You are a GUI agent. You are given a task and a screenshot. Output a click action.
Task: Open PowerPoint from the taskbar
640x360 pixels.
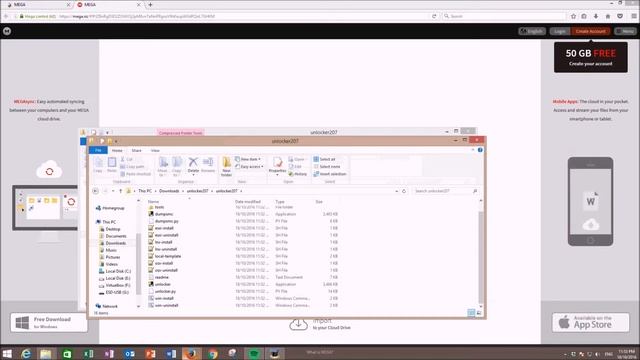(151, 353)
